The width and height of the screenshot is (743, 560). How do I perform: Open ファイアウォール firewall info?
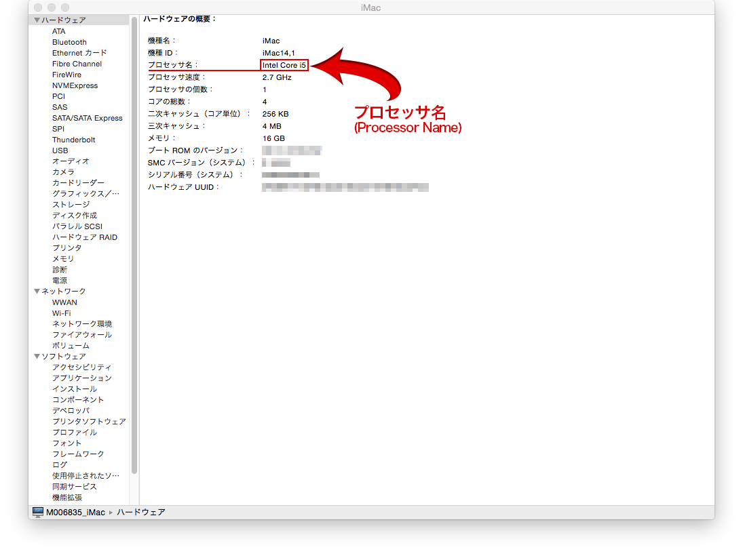pos(82,335)
